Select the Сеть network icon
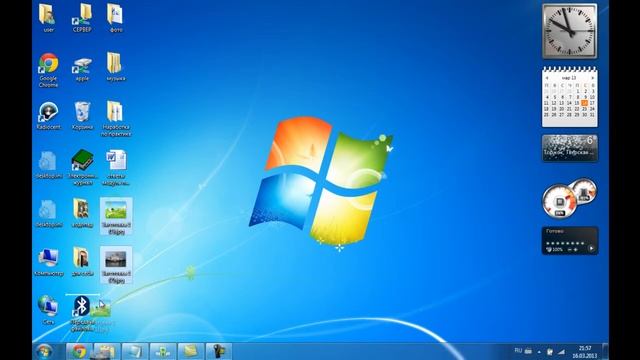Viewport: 640px width, 360px height. (x=48, y=310)
